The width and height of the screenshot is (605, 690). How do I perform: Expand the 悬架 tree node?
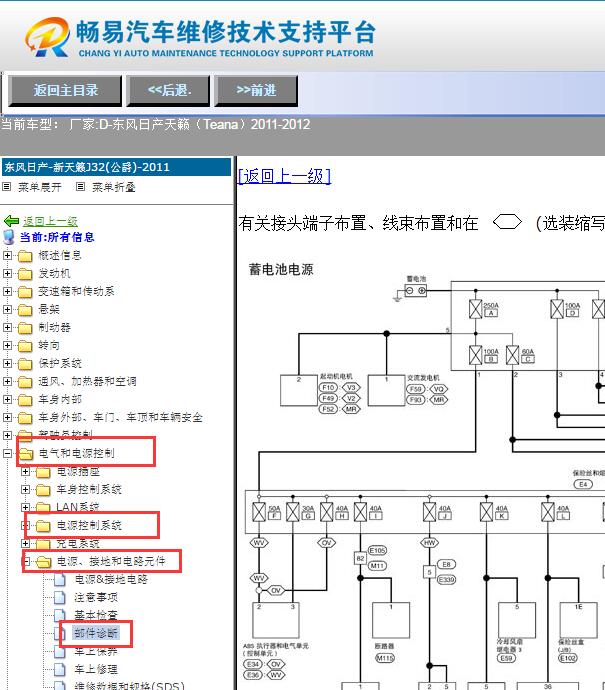7,309
